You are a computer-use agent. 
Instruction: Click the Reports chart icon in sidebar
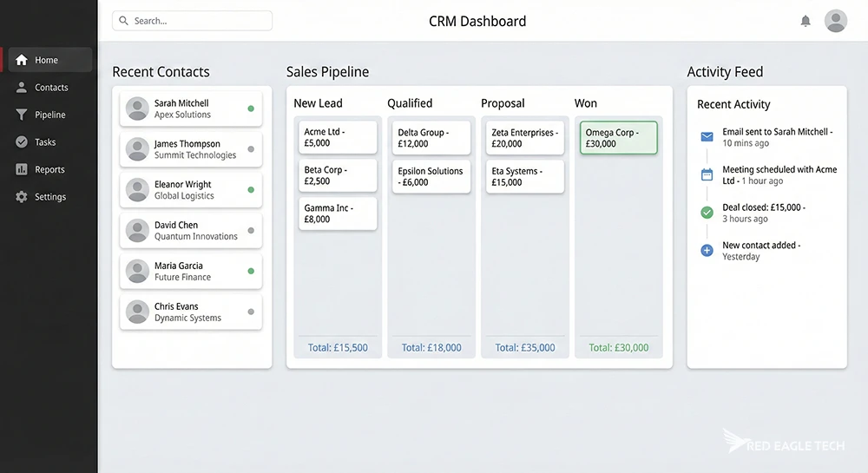22,169
